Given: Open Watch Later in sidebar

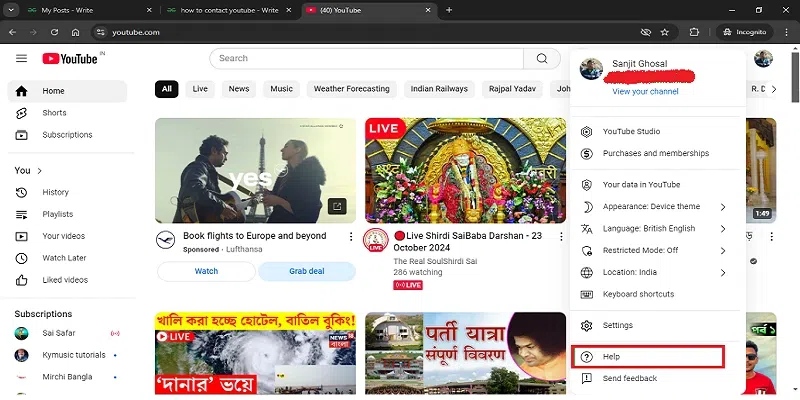Looking at the screenshot, I should pos(67,258).
